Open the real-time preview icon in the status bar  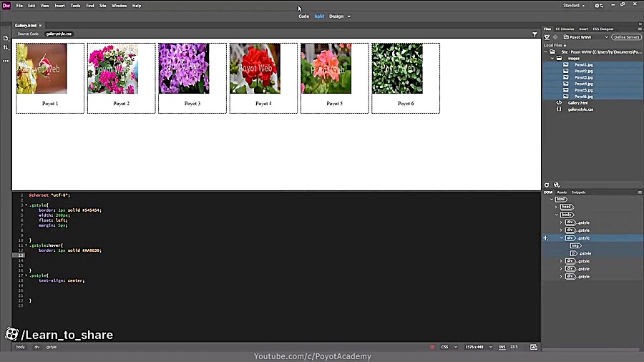click(x=534, y=347)
